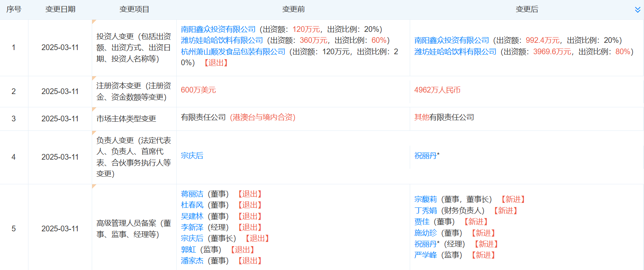Open 施幼珍 director link

point(425,233)
